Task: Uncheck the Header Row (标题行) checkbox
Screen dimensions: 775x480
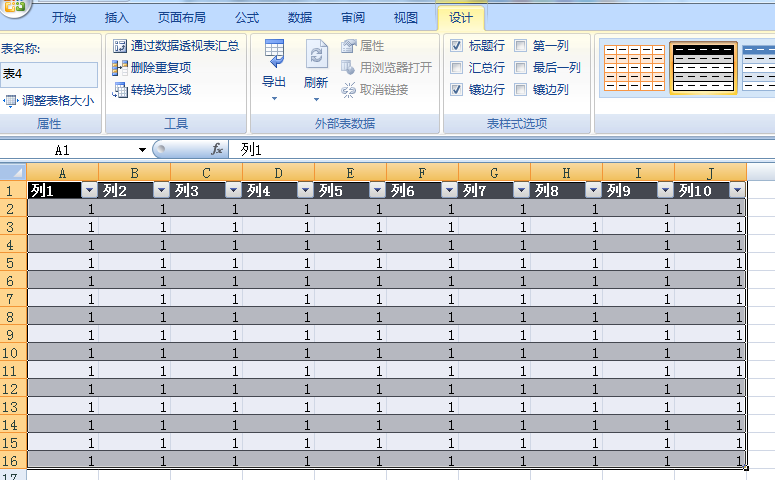Action: (457, 46)
